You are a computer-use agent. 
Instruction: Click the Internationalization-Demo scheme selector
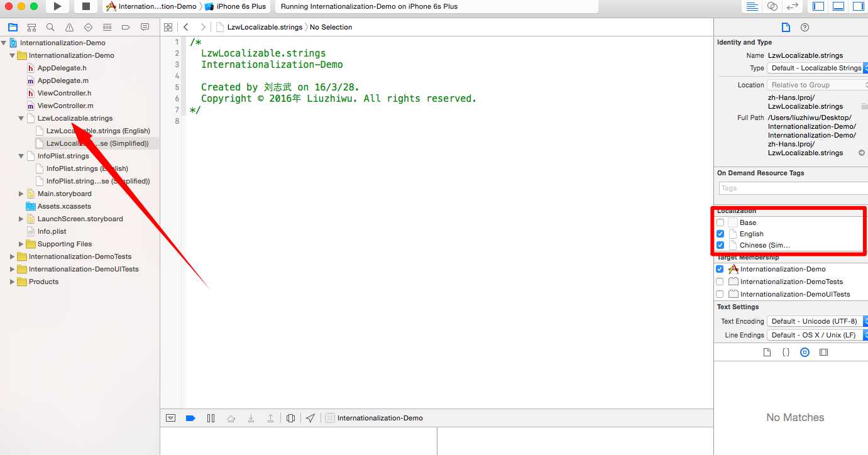click(151, 6)
